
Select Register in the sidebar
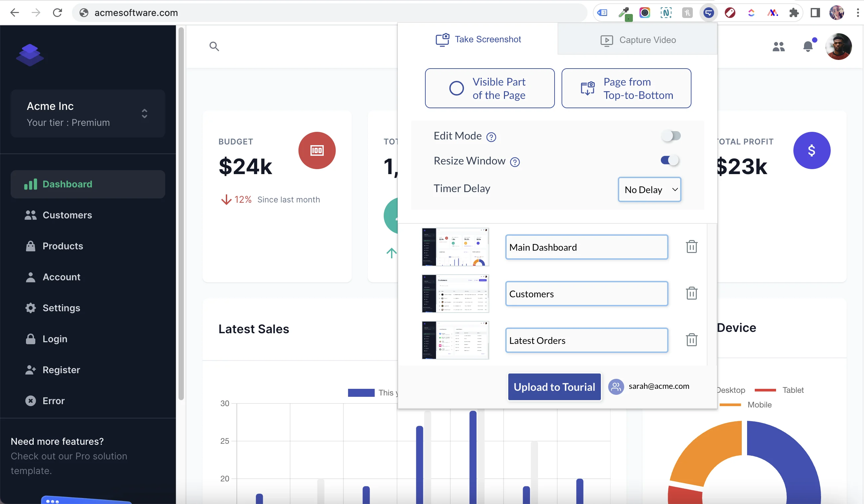[88, 370]
